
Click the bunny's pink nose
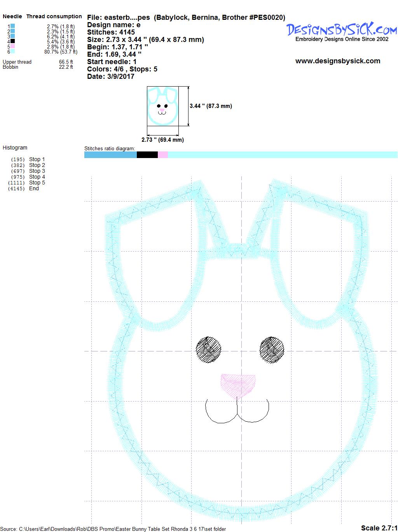pos(238,385)
